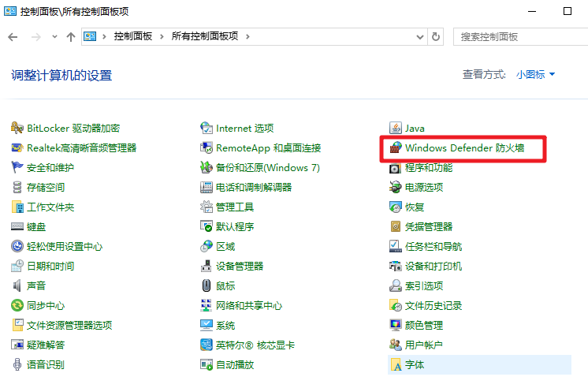Click the 区域 globe icon

pos(207,247)
